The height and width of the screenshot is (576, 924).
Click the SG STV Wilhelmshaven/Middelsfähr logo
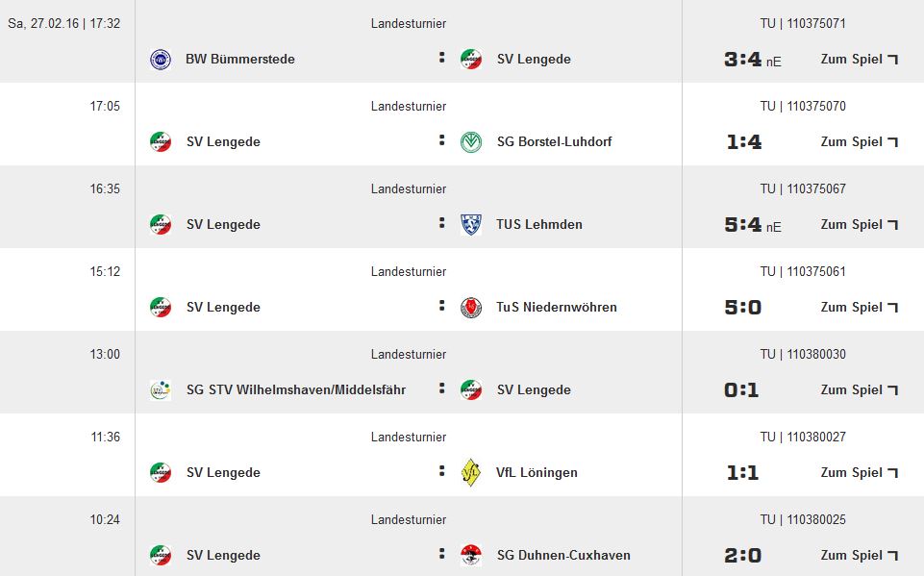pos(161,390)
